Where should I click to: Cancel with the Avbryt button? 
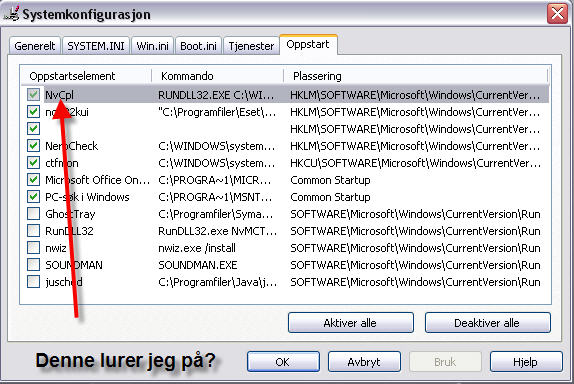[x=364, y=362]
